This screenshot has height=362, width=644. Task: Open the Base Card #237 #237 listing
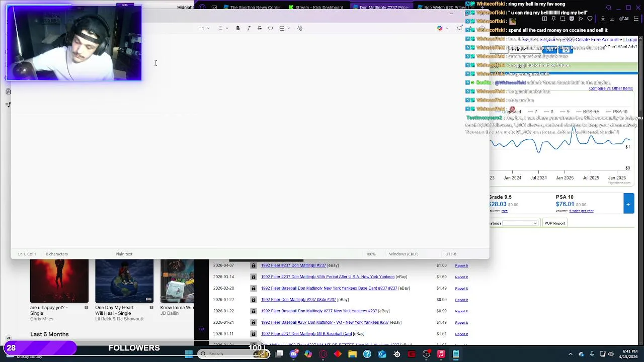[x=329, y=288]
